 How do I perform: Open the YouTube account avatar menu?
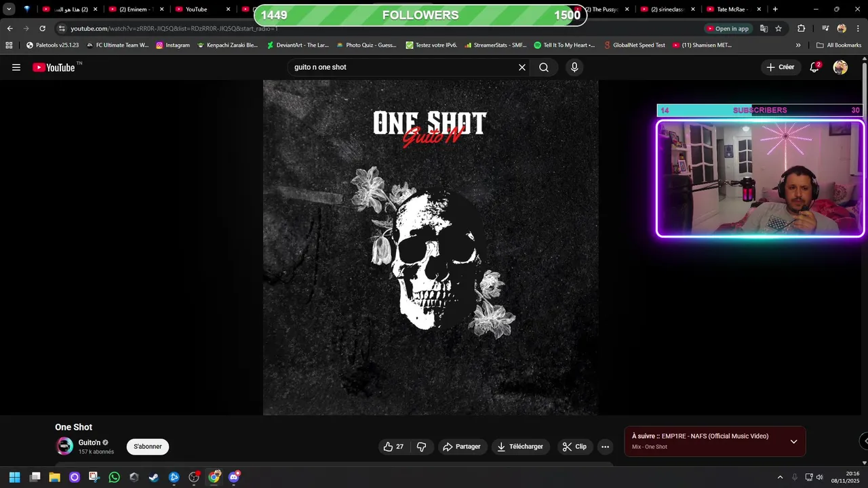pyautogui.click(x=840, y=67)
